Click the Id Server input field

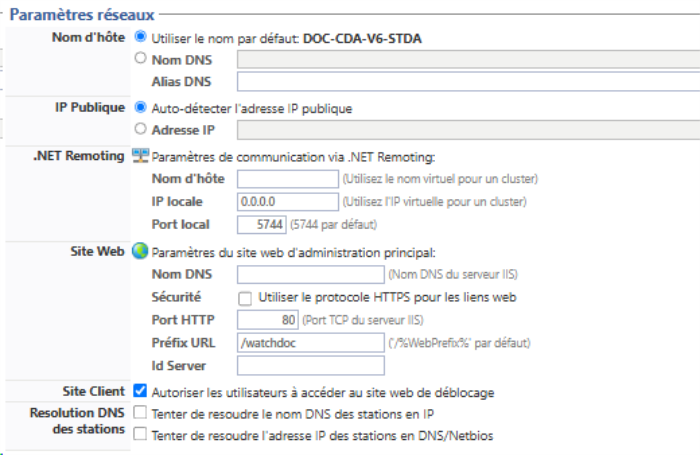tap(311, 366)
